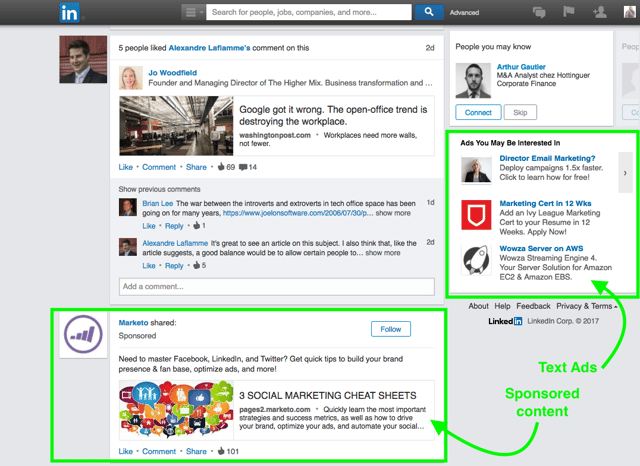Click the thumbs-up icon showing 101 likes
Viewport: 640px width, 466px height.
(221, 451)
